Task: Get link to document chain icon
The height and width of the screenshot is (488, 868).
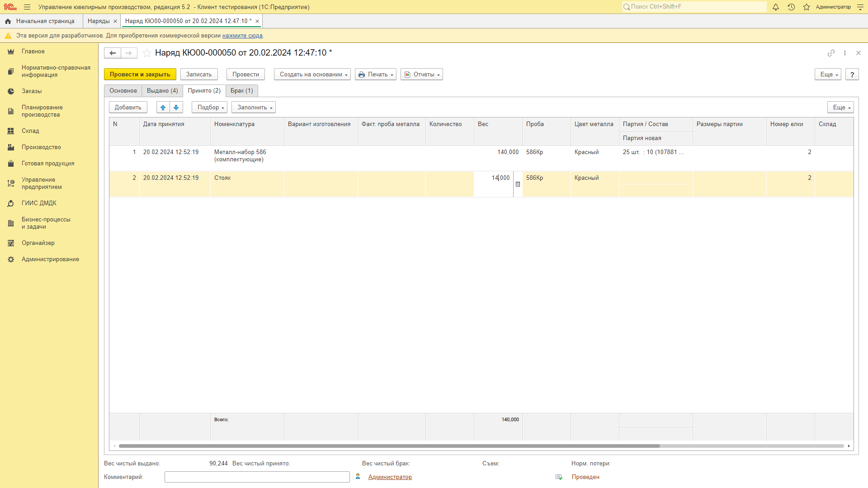Action: 831,53
